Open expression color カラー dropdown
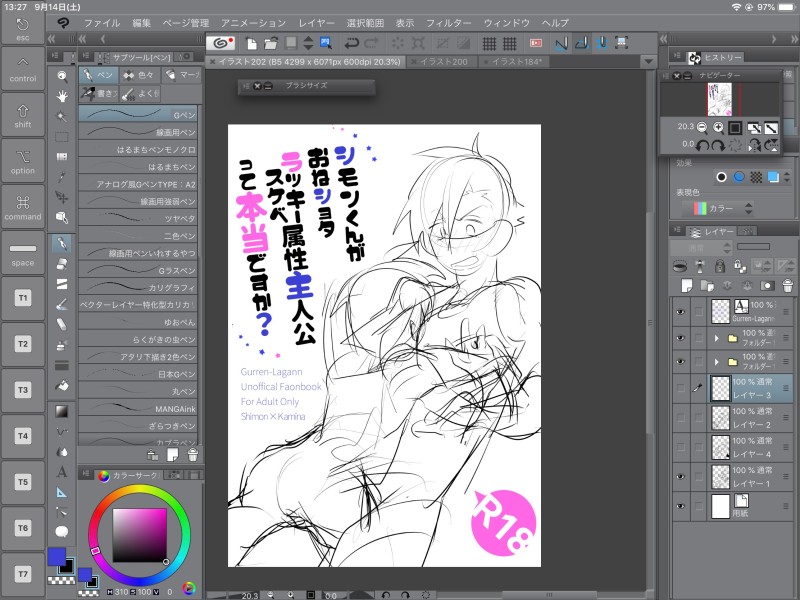 click(717, 208)
